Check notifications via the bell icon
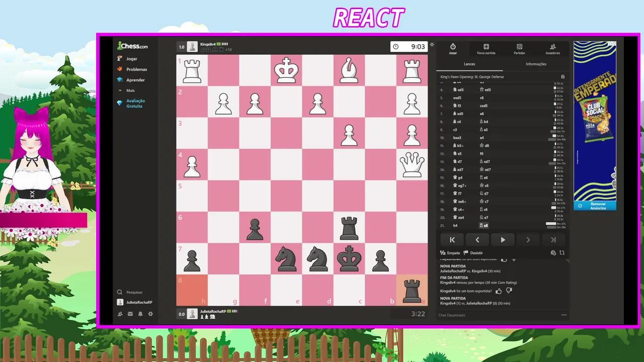This screenshot has width=644, height=362. 140,314
